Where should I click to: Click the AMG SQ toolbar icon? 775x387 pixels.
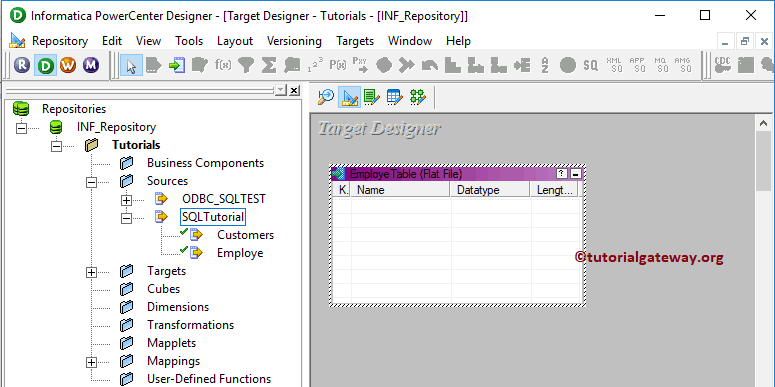pyautogui.click(x=683, y=65)
